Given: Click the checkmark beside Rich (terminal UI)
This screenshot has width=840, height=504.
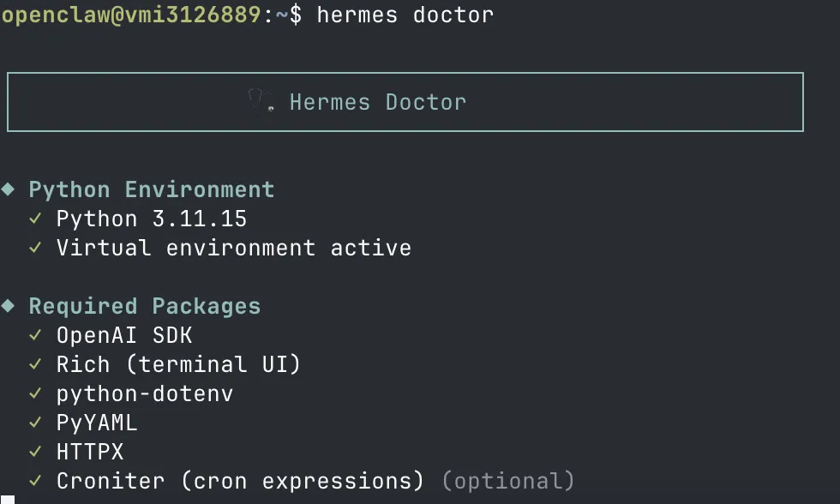Looking at the screenshot, I should [x=36, y=364].
